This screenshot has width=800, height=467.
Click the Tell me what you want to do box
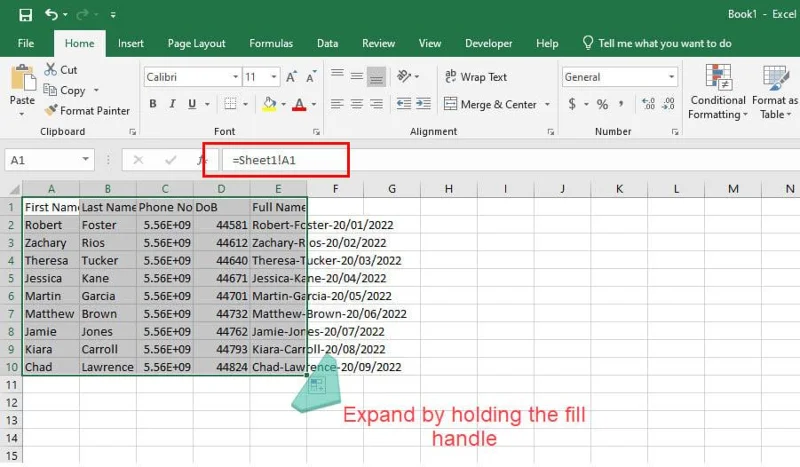pyautogui.click(x=657, y=43)
